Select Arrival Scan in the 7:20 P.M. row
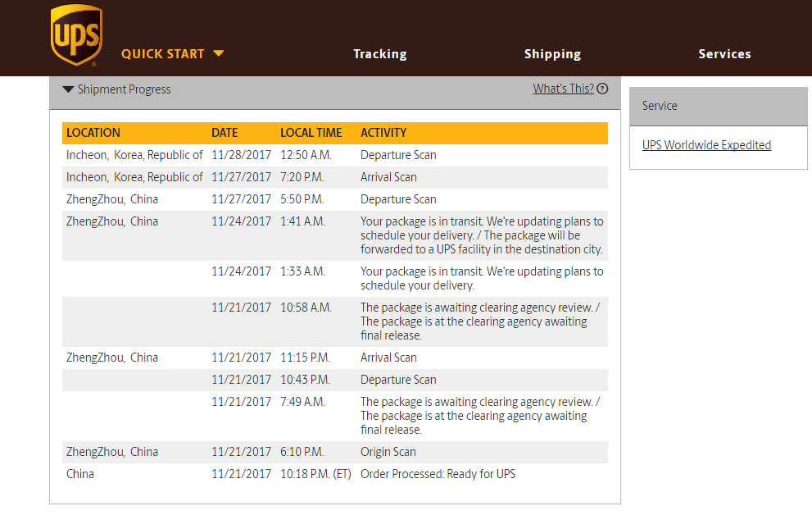Viewport: 812px width, 515px height. [388, 177]
